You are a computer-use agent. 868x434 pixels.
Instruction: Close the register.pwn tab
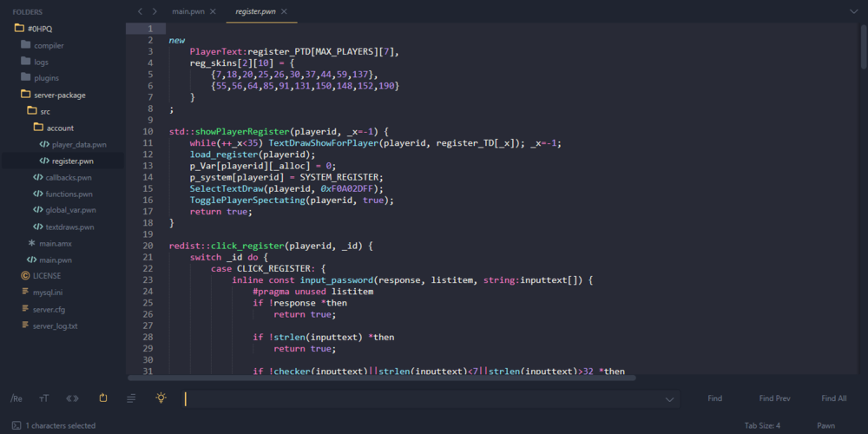284,11
